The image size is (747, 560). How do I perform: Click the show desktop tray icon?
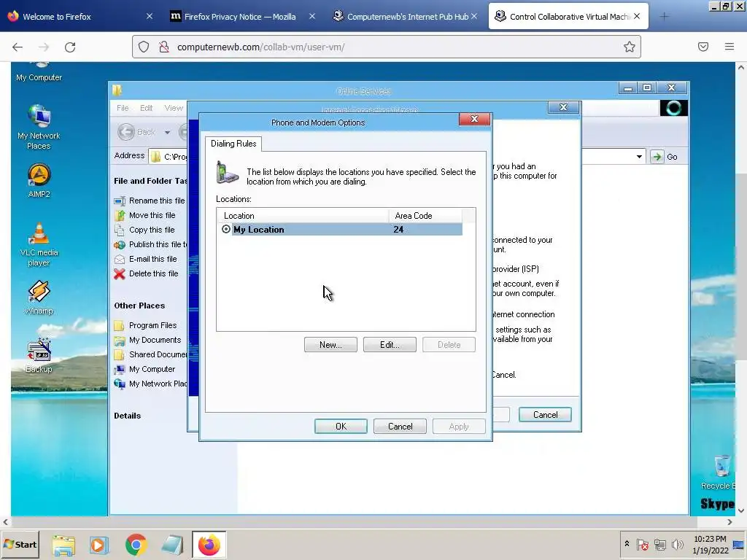[740, 544]
